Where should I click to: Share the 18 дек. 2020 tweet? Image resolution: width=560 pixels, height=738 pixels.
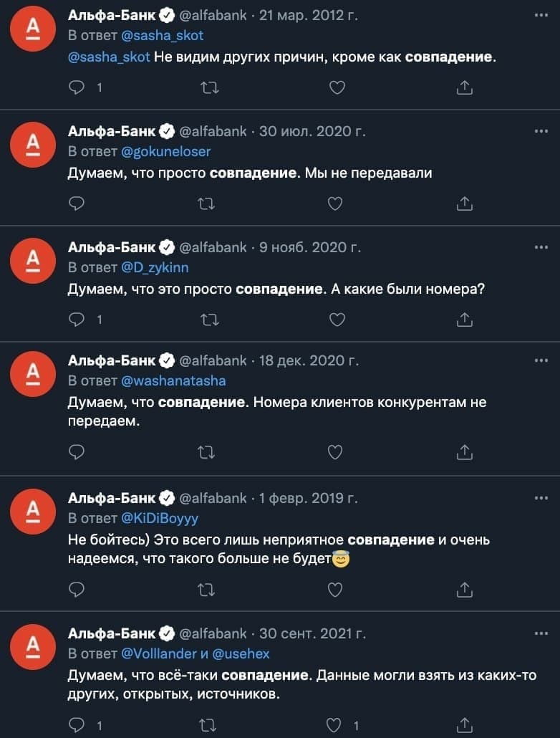tap(464, 452)
